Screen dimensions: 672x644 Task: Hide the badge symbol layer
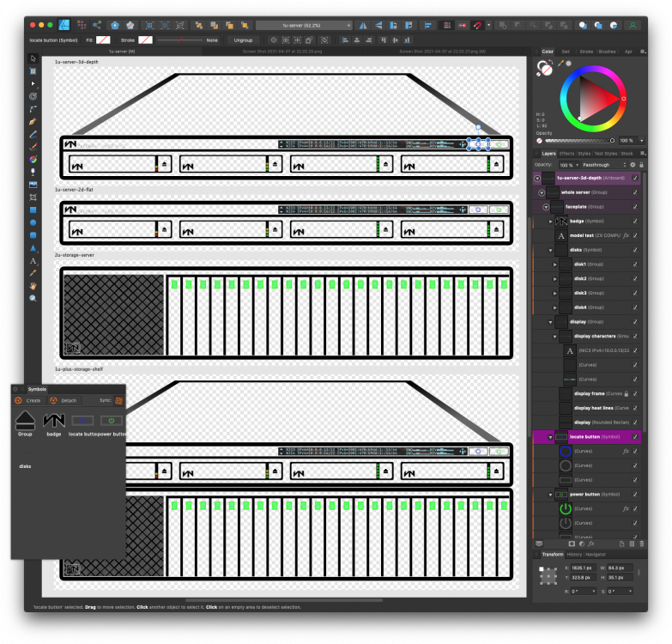tap(635, 222)
